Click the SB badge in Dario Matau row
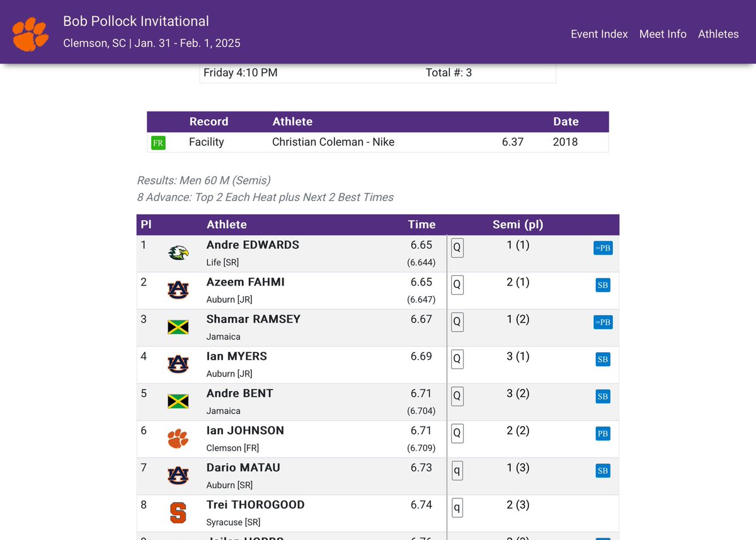The width and height of the screenshot is (756, 540). [x=603, y=471]
